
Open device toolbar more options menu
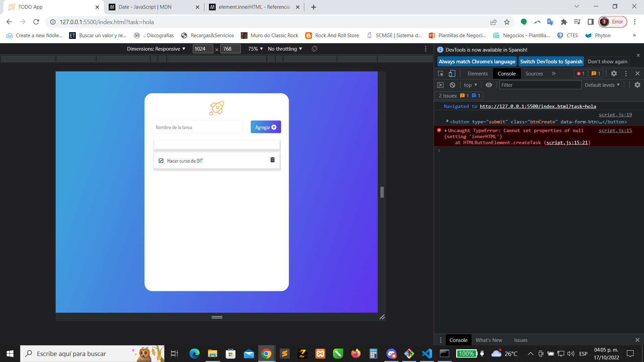[x=426, y=49]
